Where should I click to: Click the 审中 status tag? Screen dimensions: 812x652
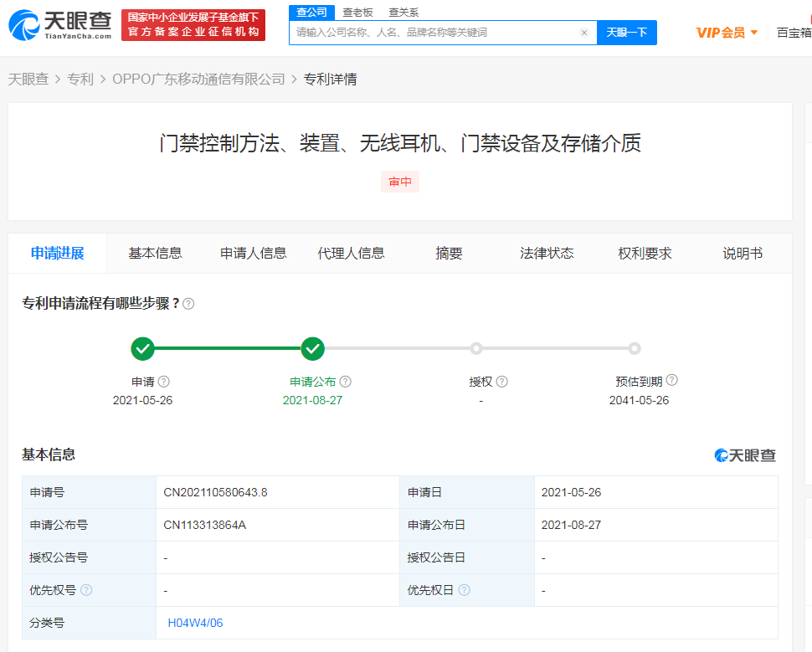400,182
